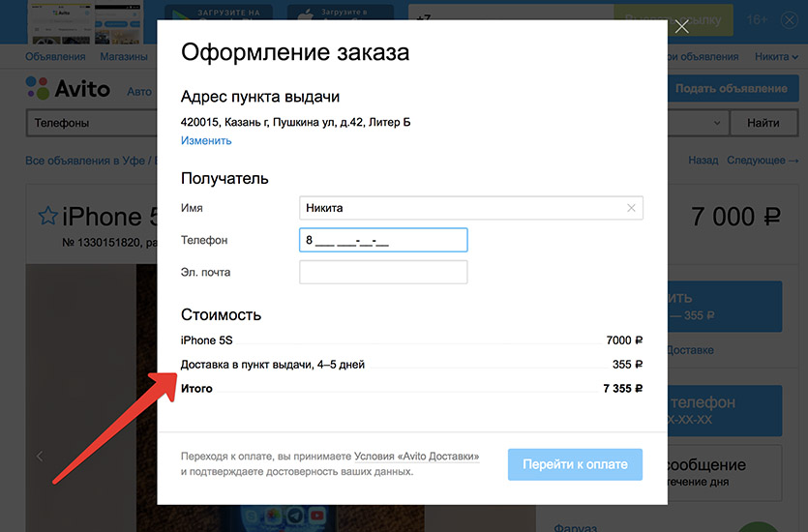This screenshot has width=808, height=532.
Task: Focus the Телефон input field
Action: coord(383,240)
